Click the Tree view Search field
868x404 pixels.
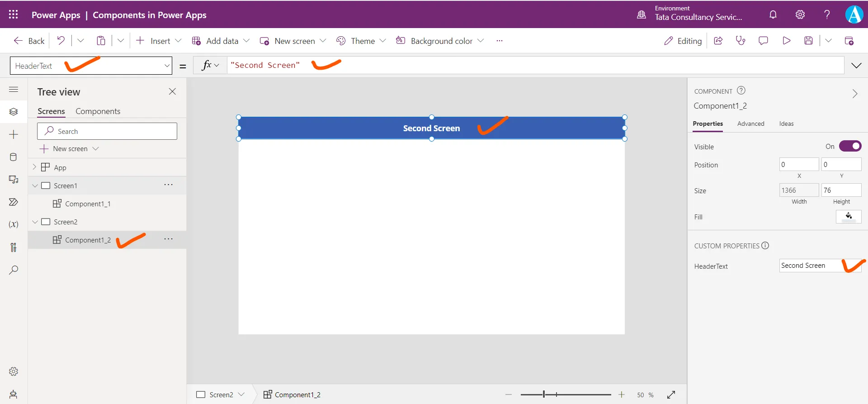(x=107, y=131)
